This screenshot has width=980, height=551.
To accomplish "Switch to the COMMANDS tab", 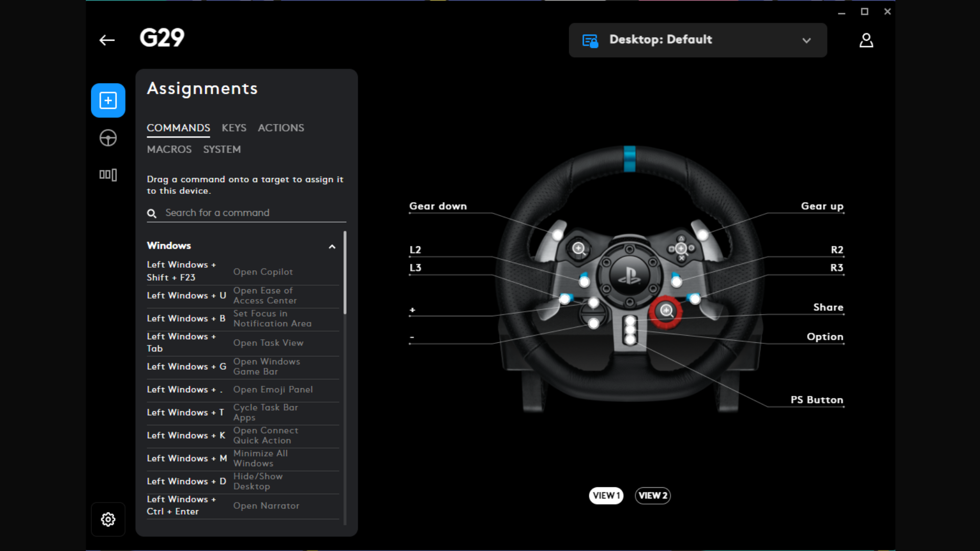I will tap(178, 128).
